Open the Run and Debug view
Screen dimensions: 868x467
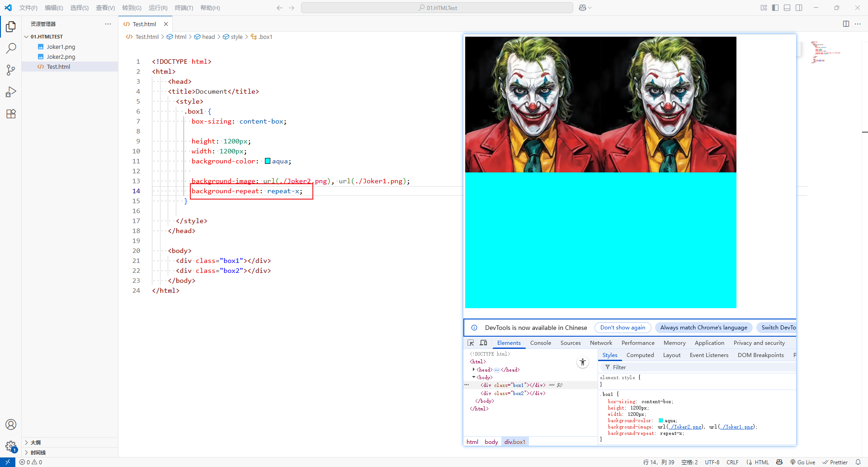(11, 92)
